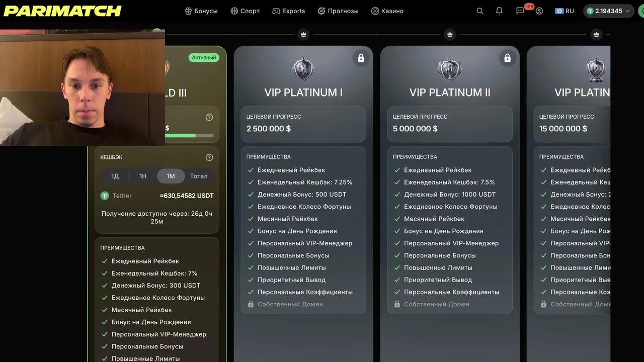Click Денежный Бонус: 500 USDT
Viewport: 644px width, 362px height.
point(302,194)
